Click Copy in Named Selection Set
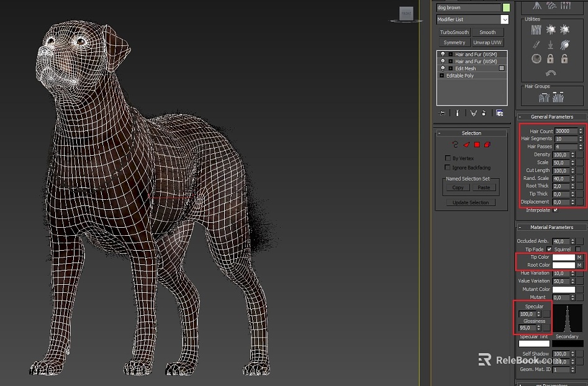The image size is (588, 386). tap(458, 187)
